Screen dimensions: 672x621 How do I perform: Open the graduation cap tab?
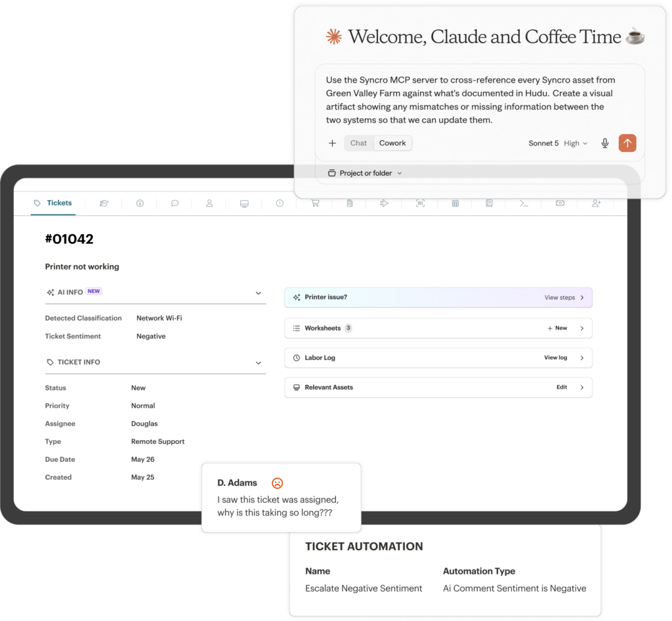(104, 203)
